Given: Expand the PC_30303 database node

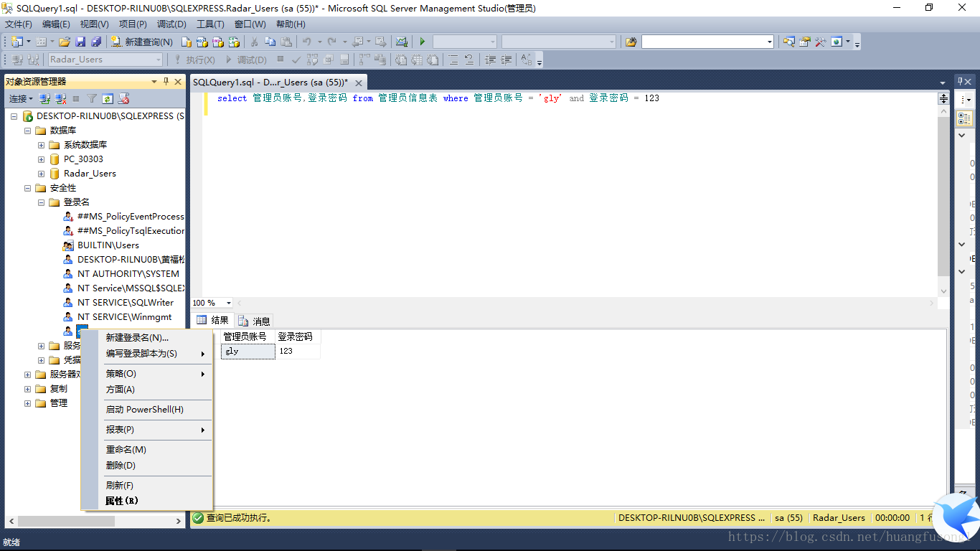Looking at the screenshot, I should (x=42, y=159).
